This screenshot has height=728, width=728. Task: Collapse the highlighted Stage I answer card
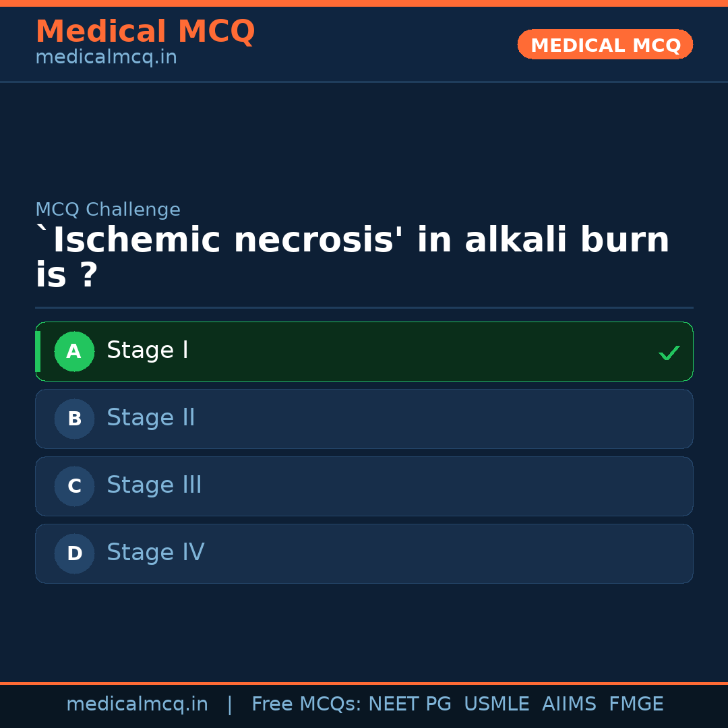click(x=364, y=351)
